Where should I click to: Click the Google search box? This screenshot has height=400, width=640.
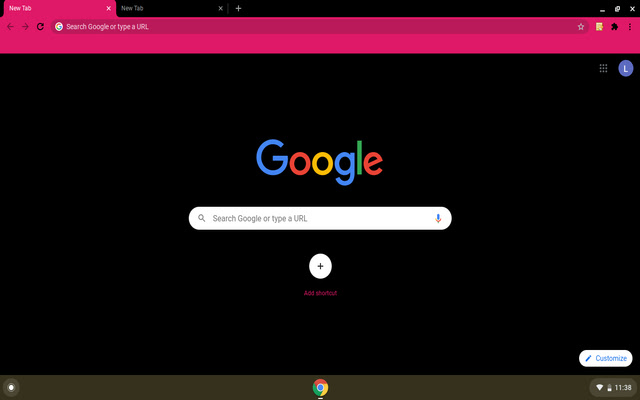320,218
